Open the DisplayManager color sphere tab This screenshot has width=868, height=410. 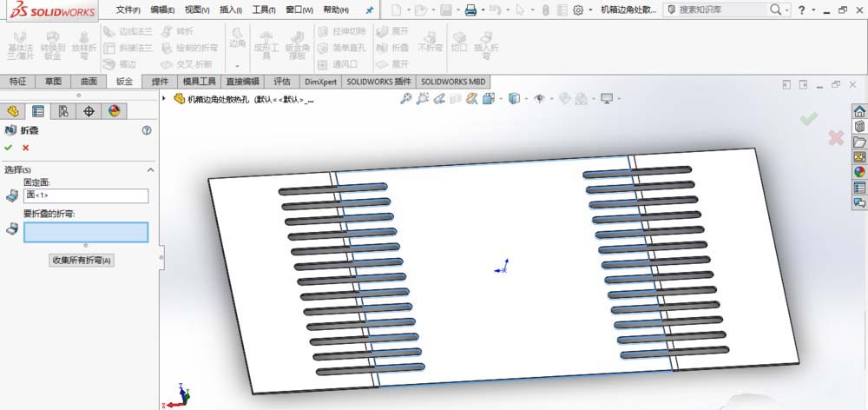[x=114, y=111]
